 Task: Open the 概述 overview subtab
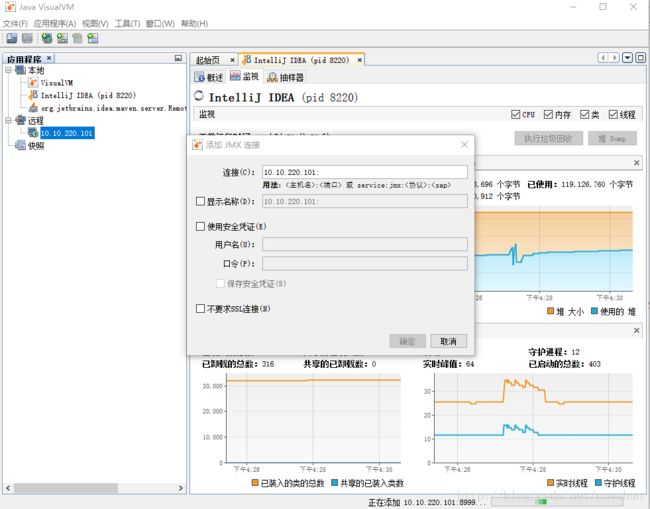coord(210,77)
